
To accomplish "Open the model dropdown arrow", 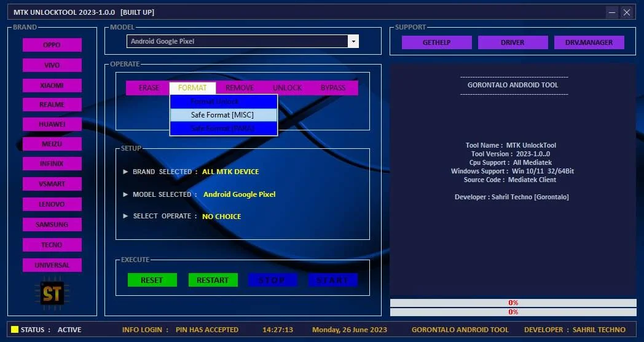I will point(353,41).
